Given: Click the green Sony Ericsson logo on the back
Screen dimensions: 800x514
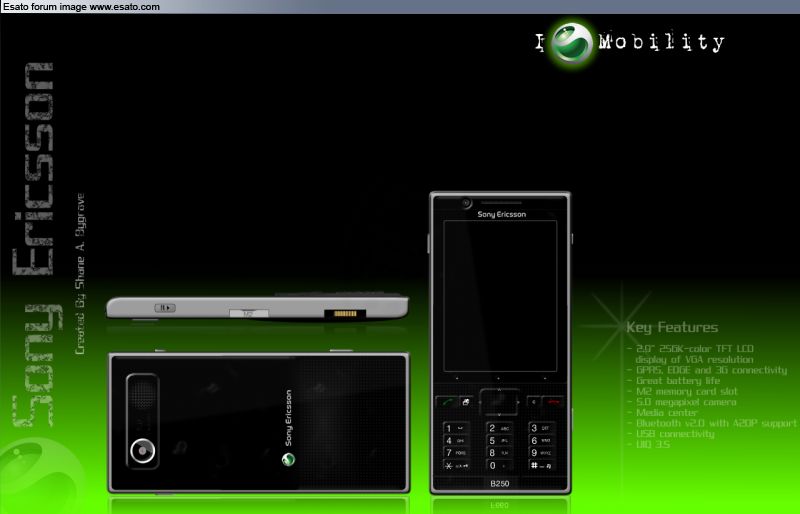Looking at the screenshot, I should click(x=288, y=459).
